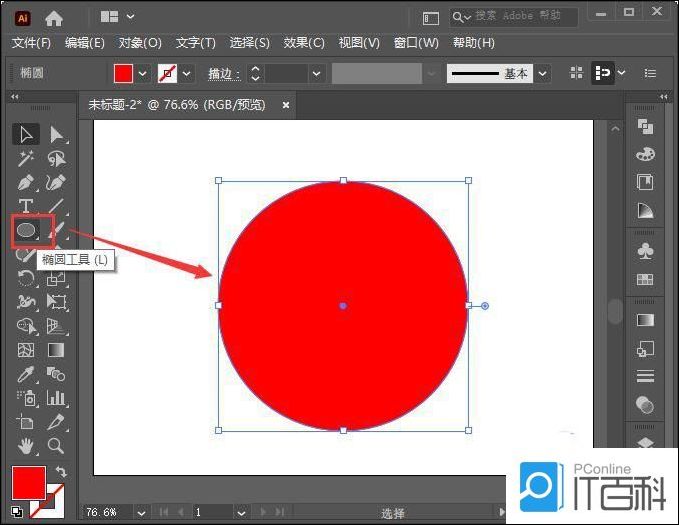The width and height of the screenshot is (679, 525).
Task: Select the Blend tool
Action: pyautogui.click(x=56, y=374)
